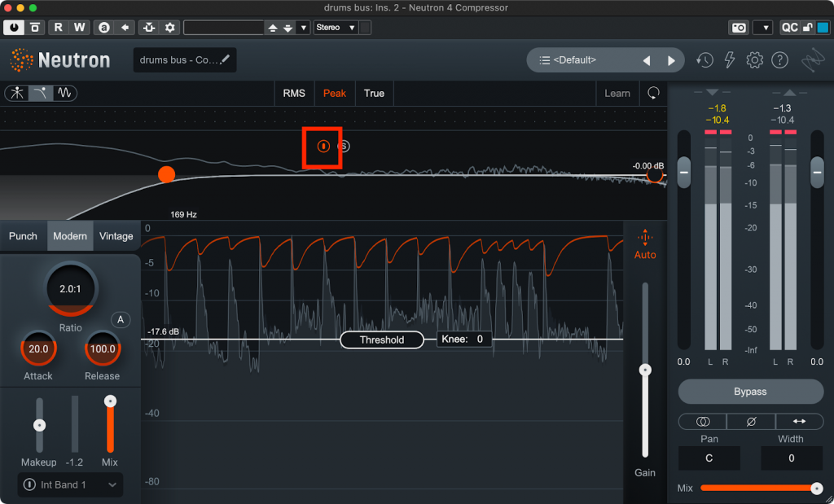Viewport: 834px width, 504px height.
Task: Click the host bypass effect icon
Action: (x=35, y=27)
